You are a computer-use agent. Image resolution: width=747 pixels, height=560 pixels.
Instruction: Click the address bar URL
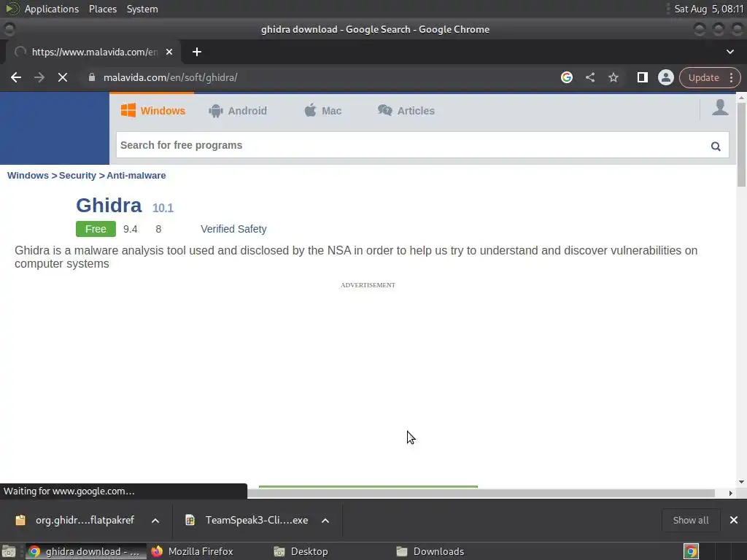(x=170, y=77)
